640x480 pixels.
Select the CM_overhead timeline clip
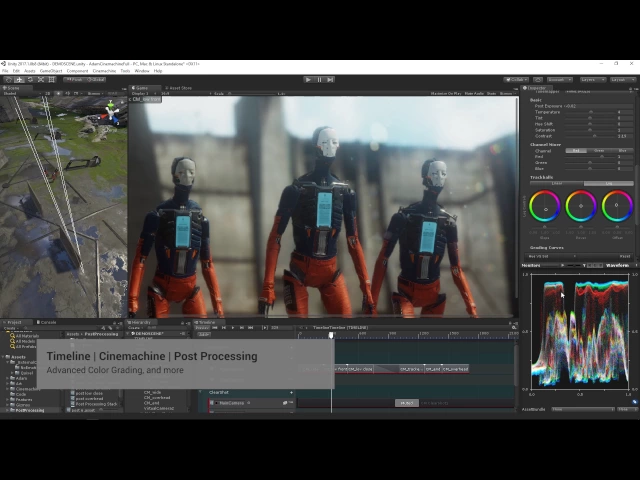pos(455,369)
